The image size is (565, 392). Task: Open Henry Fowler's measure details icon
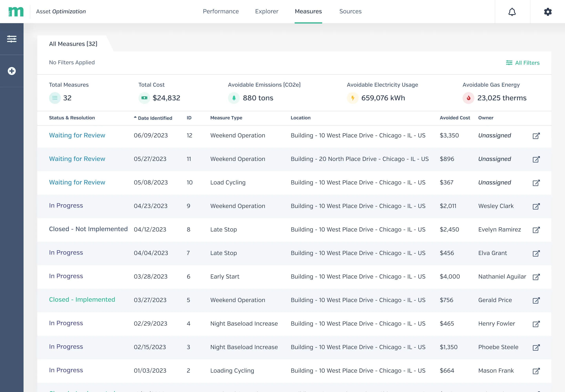[x=536, y=324]
